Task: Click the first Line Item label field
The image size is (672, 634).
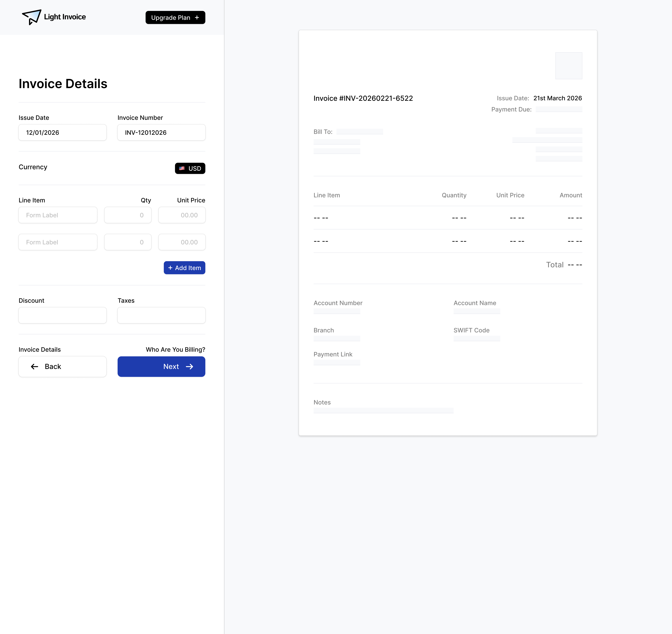Action: tap(58, 215)
